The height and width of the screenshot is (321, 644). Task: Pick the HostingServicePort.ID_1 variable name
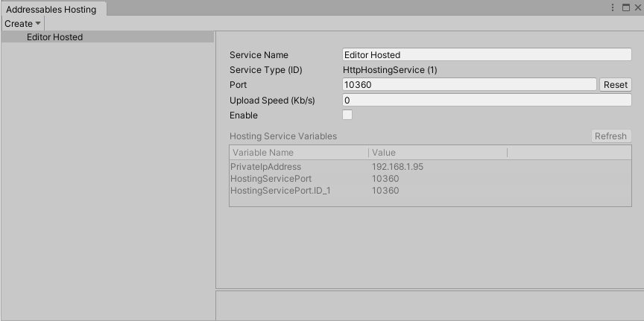(x=280, y=191)
